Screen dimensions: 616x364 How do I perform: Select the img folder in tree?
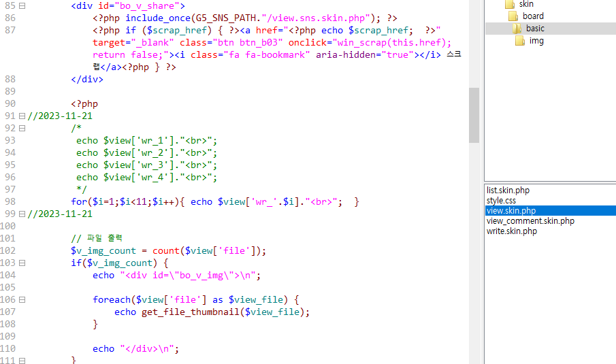[536, 41]
